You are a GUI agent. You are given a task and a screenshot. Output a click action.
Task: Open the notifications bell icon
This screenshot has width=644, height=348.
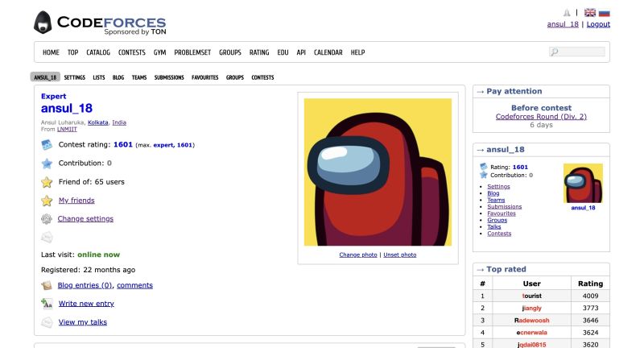[567, 13]
